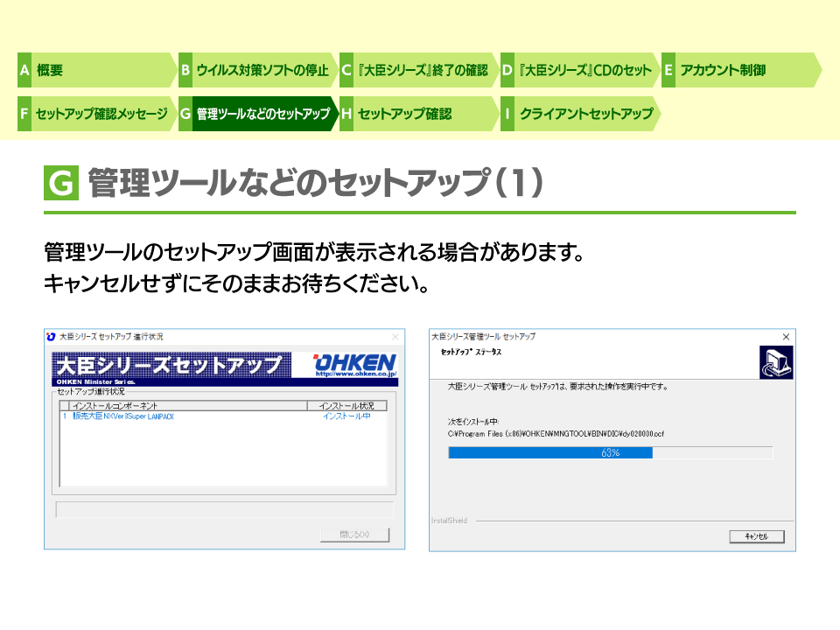Screen dimensions: 840x630
Task: Open step A 概要
Action: [96, 70]
